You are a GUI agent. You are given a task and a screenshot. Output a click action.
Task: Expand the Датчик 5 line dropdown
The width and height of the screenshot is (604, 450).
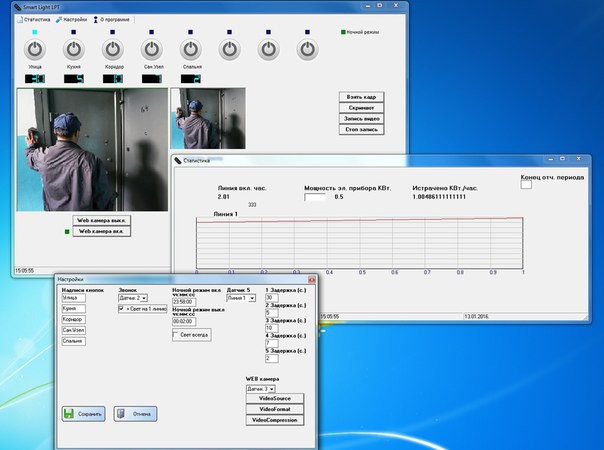(x=252, y=298)
